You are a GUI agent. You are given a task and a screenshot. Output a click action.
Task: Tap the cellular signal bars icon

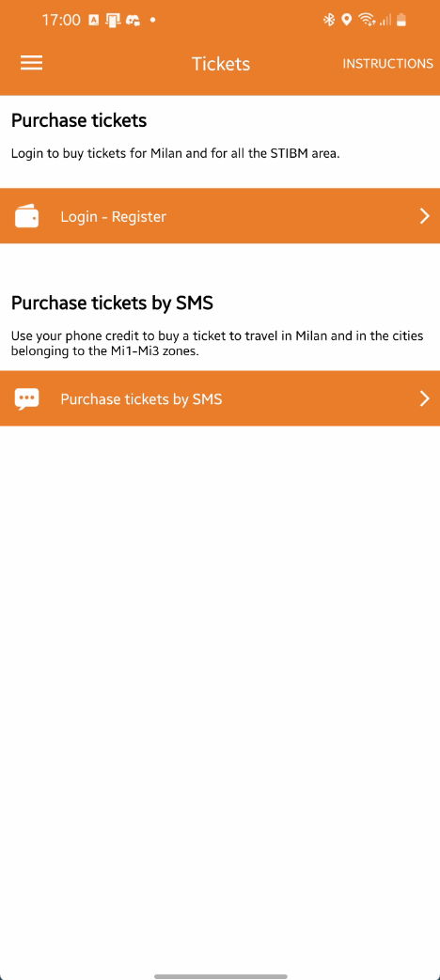[385, 21]
